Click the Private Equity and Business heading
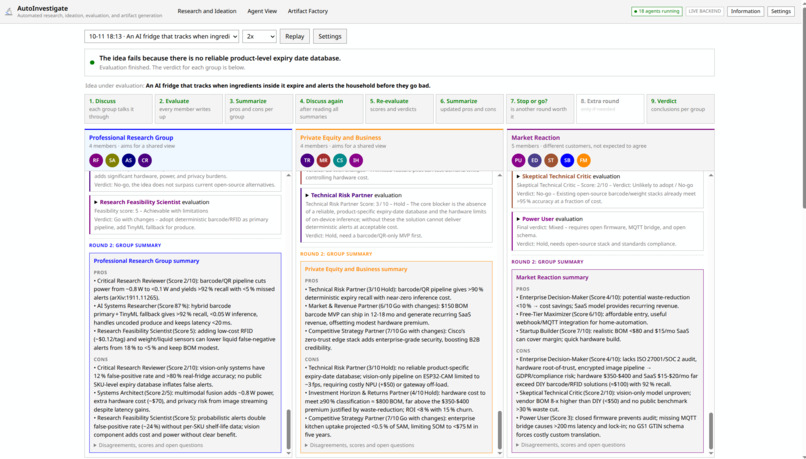 click(x=340, y=138)
